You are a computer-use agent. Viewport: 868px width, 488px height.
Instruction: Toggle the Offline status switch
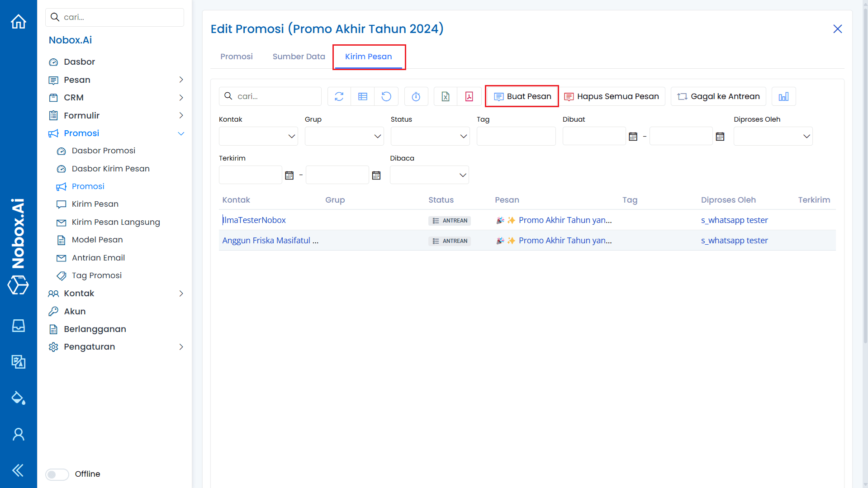(x=57, y=474)
